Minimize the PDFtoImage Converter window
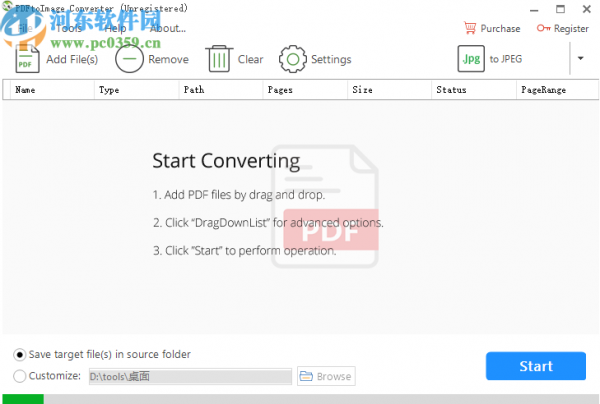Screen dimensions: 600x404 tap(534, 10)
